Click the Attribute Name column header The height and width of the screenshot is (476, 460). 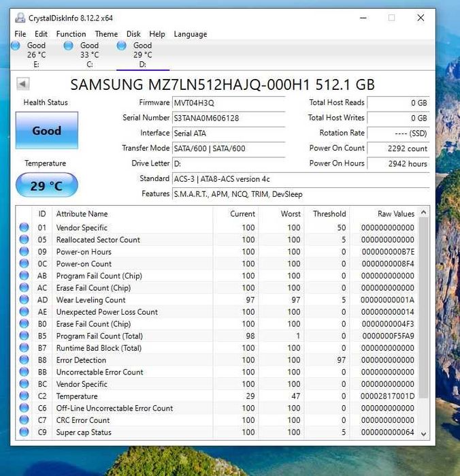pos(133,214)
